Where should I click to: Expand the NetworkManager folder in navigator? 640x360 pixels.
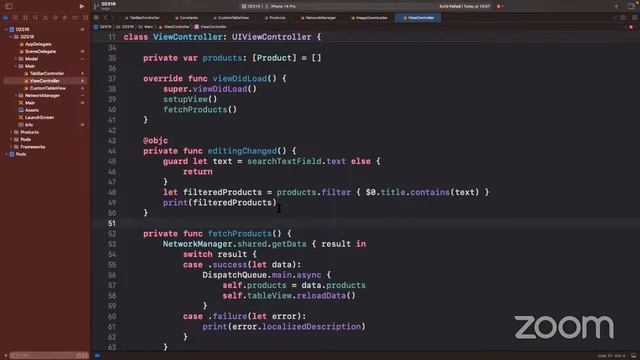point(16,96)
